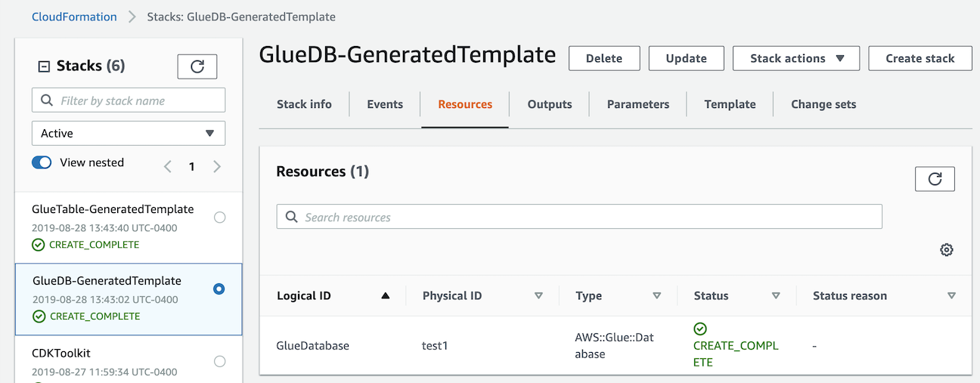Focus the Search resources field

[x=579, y=217]
